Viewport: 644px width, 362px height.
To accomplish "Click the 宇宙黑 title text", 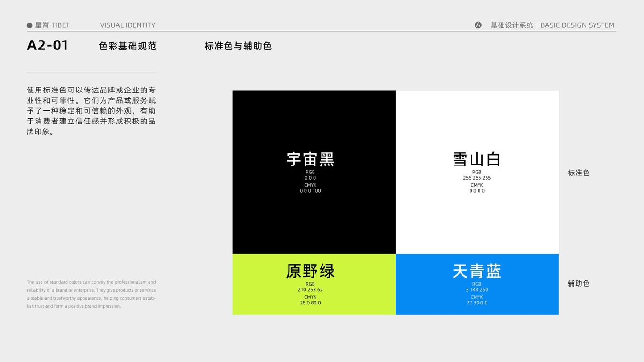I will [310, 159].
